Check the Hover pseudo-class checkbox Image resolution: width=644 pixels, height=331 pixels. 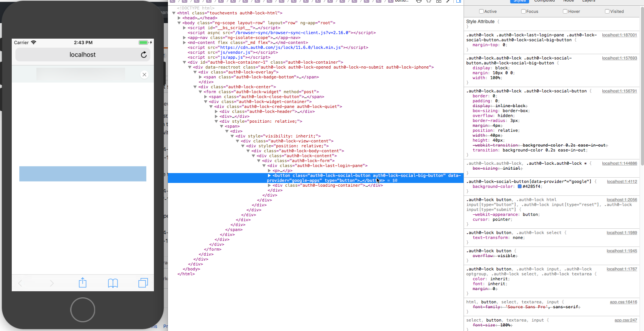click(565, 11)
